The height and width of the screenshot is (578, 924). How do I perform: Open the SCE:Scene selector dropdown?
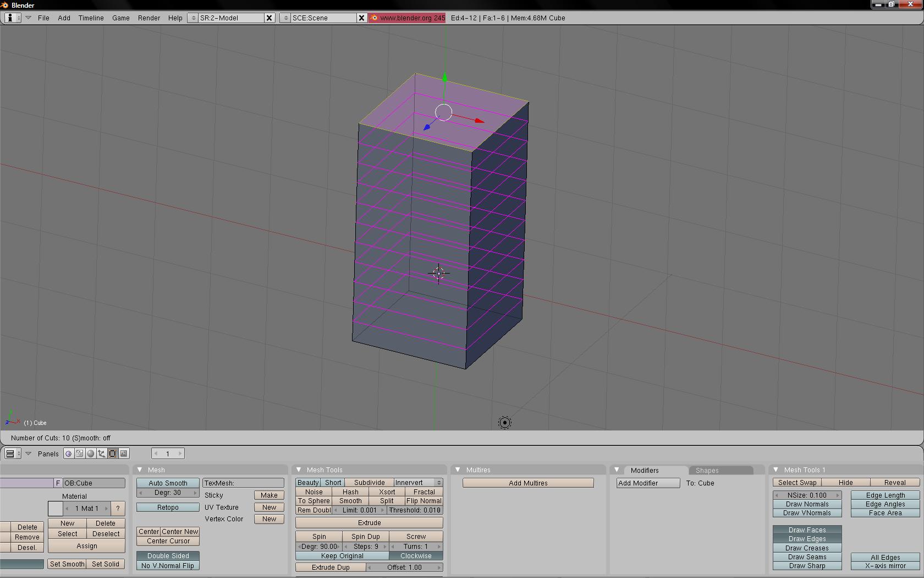(285, 18)
